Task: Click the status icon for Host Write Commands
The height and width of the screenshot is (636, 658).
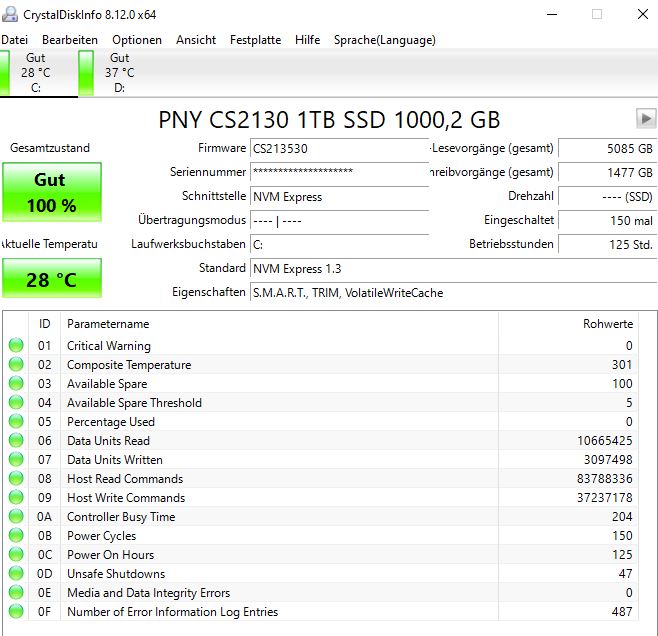Action: tap(16, 497)
